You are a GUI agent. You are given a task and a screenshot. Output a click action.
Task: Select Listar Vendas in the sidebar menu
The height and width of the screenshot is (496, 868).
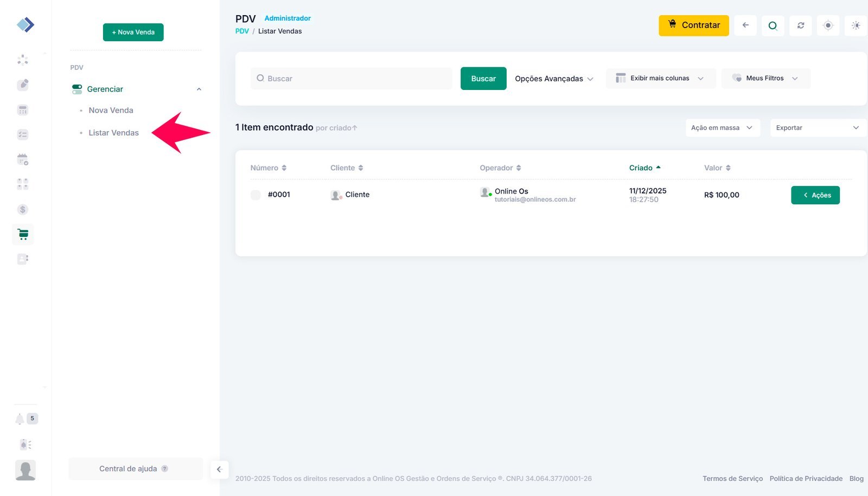tap(113, 133)
